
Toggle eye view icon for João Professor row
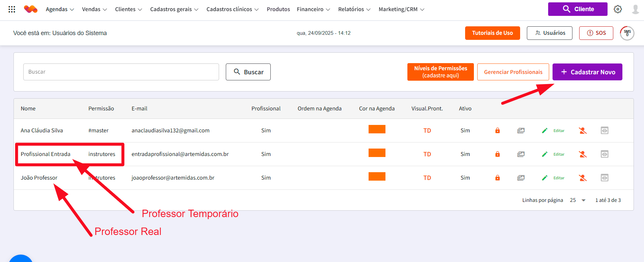click(x=604, y=178)
